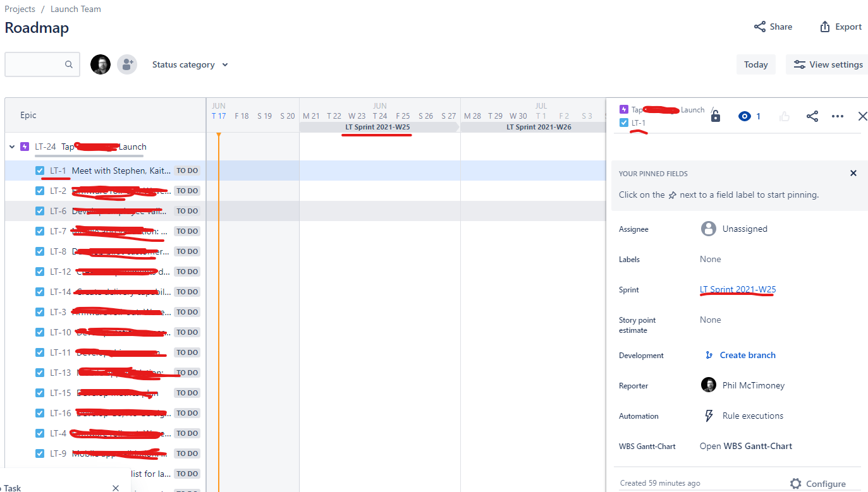Select the LT-9 issue key in the list

pyautogui.click(x=58, y=453)
